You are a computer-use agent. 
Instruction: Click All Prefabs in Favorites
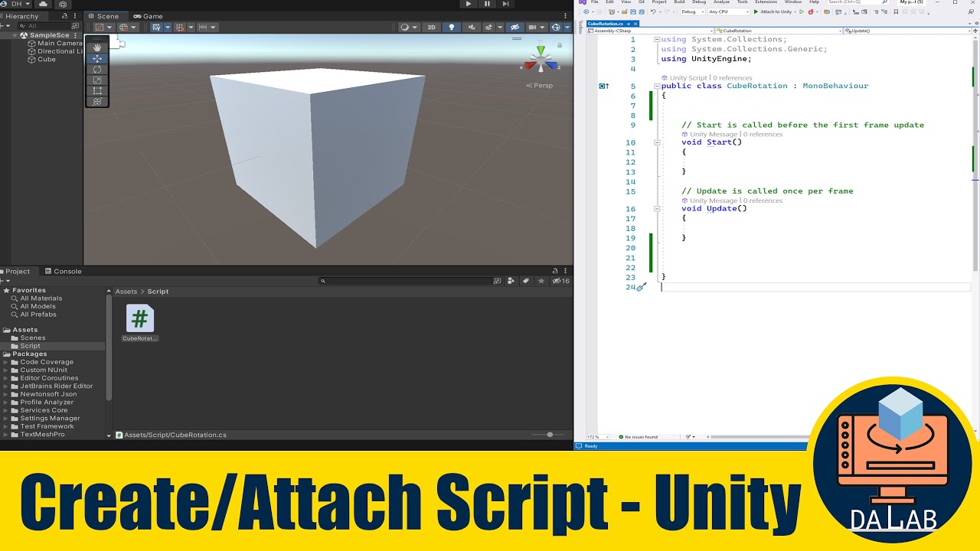pos(38,315)
